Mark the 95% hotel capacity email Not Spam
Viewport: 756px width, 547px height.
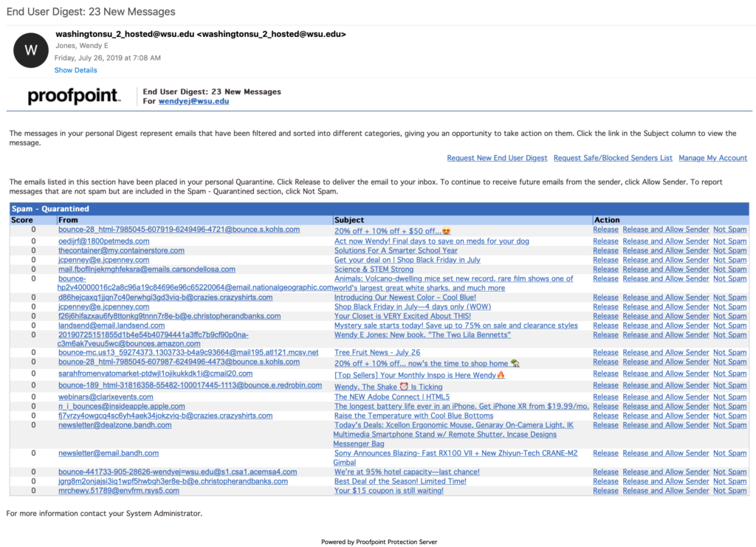click(x=729, y=472)
